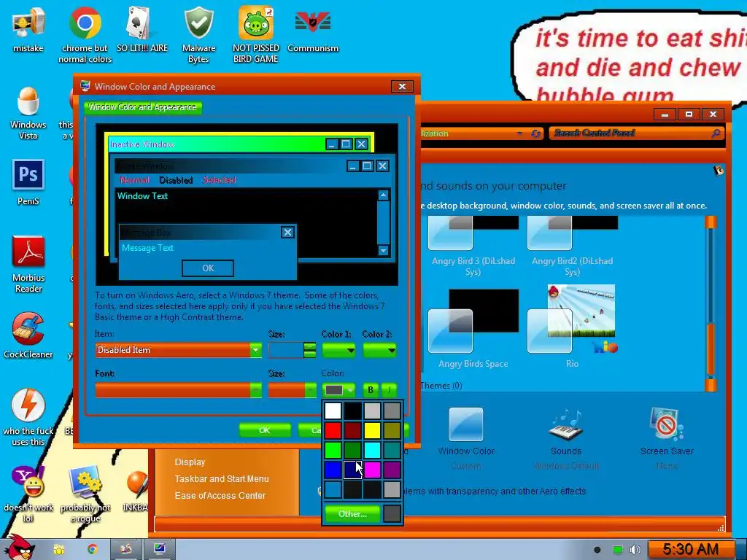Select the 'Angry Birds Space' theme

[x=473, y=329]
